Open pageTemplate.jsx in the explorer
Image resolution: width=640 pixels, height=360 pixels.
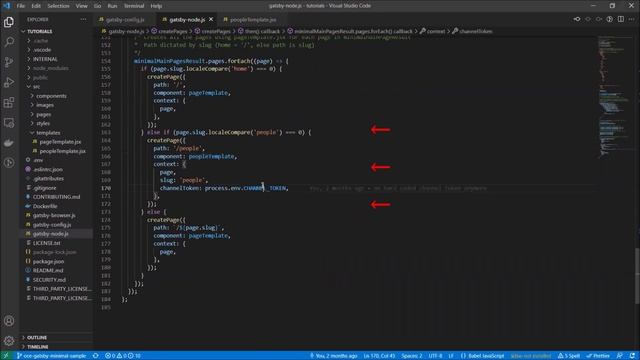[60, 142]
